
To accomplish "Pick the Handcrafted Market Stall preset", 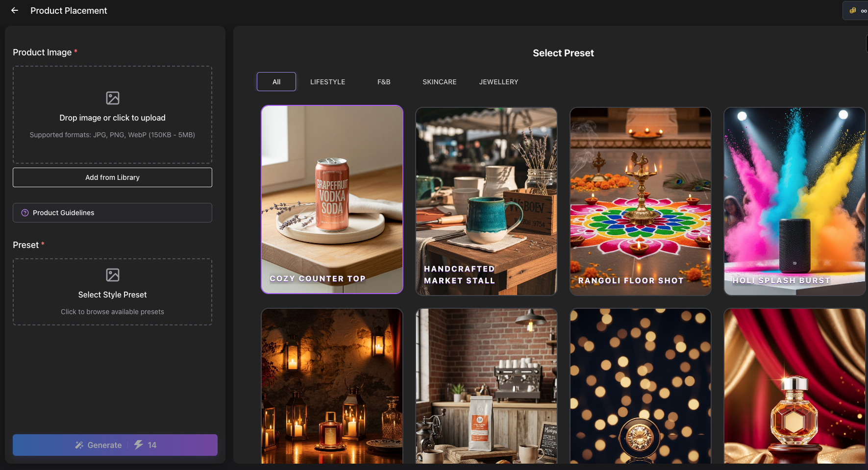I will coord(486,201).
